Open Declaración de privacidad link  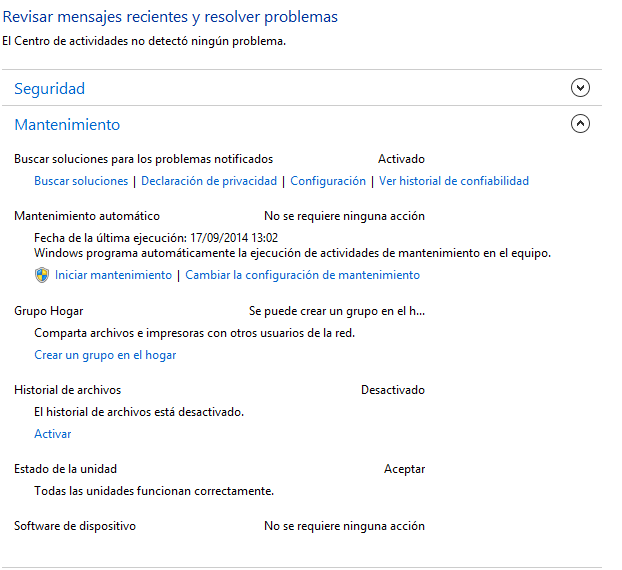pos(209,181)
